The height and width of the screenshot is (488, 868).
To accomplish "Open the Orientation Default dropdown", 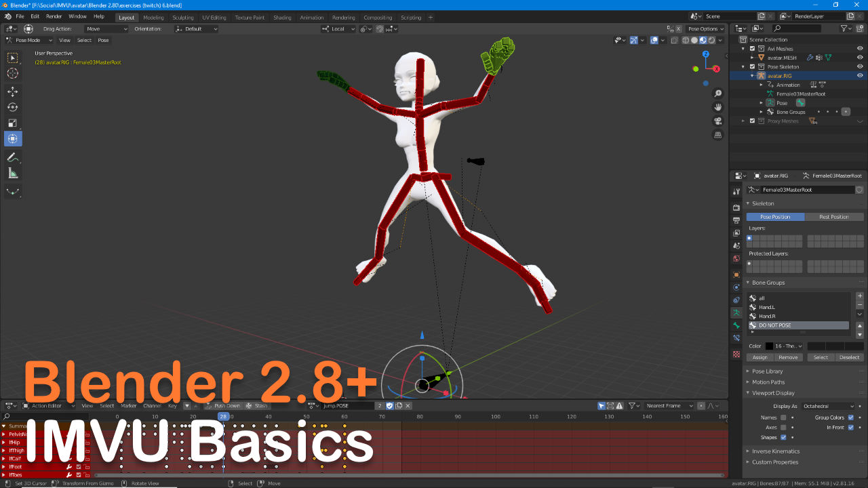I will (x=196, y=29).
